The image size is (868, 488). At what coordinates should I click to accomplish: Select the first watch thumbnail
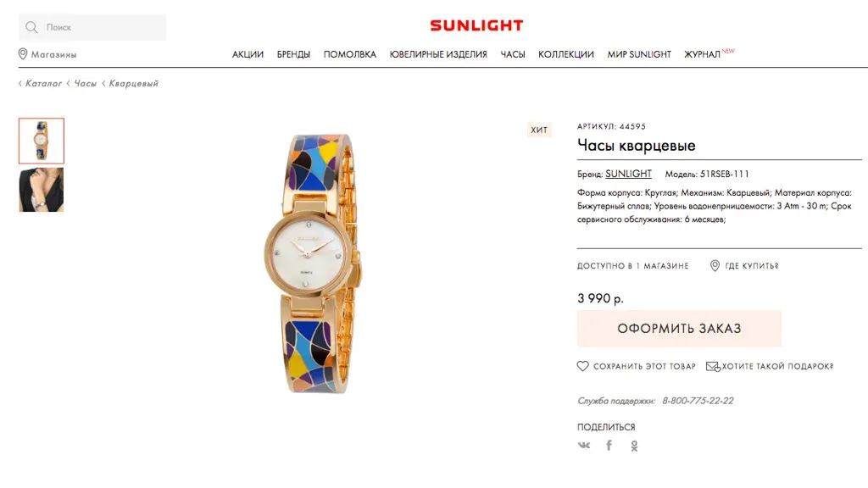(x=42, y=141)
